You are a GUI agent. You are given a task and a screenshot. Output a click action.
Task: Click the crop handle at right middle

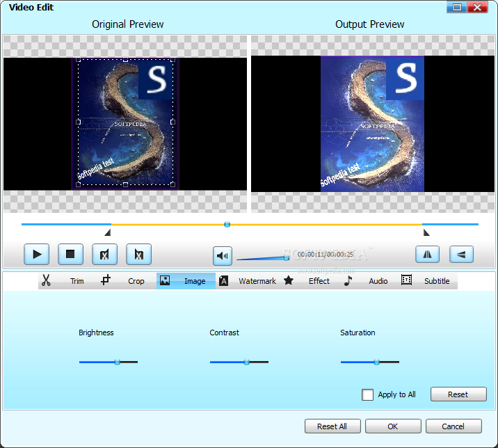click(172, 122)
